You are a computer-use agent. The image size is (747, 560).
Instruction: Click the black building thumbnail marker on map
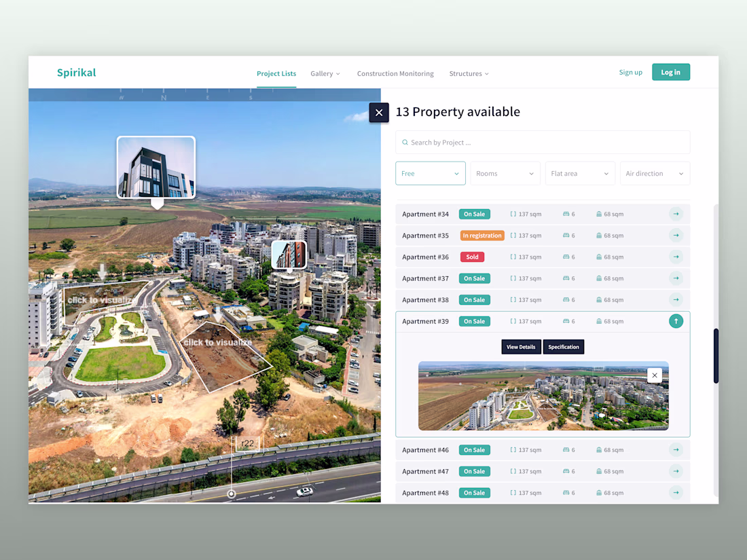pos(156,167)
